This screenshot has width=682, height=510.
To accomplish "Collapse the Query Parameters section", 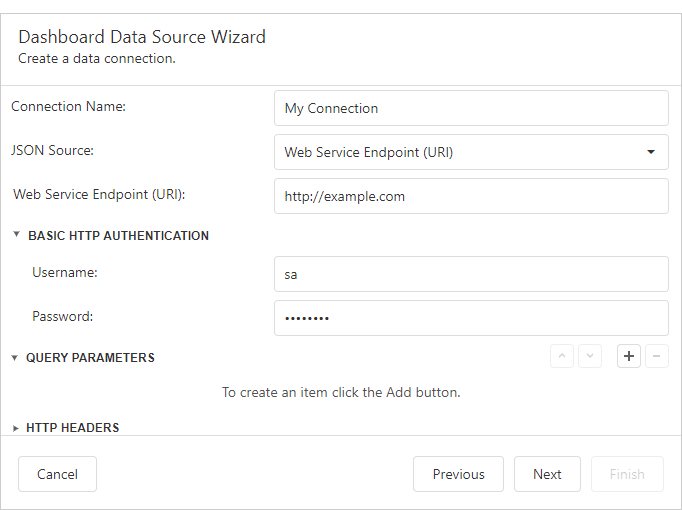I will tap(15, 358).
